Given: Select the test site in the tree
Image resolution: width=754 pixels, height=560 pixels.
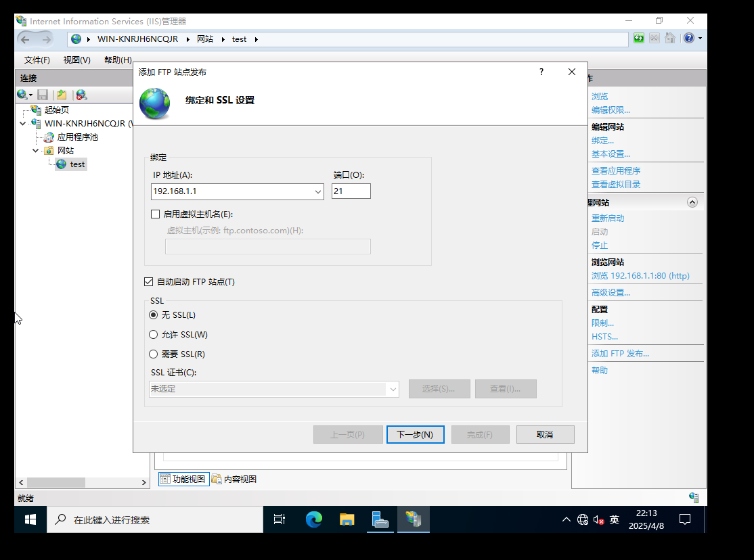Looking at the screenshot, I should coord(71,164).
